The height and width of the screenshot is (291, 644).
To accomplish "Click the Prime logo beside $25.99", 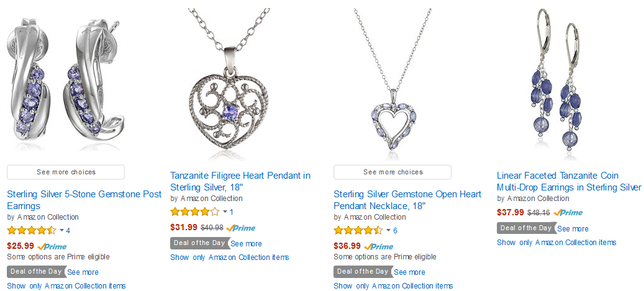I will click(x=52, y=247).
